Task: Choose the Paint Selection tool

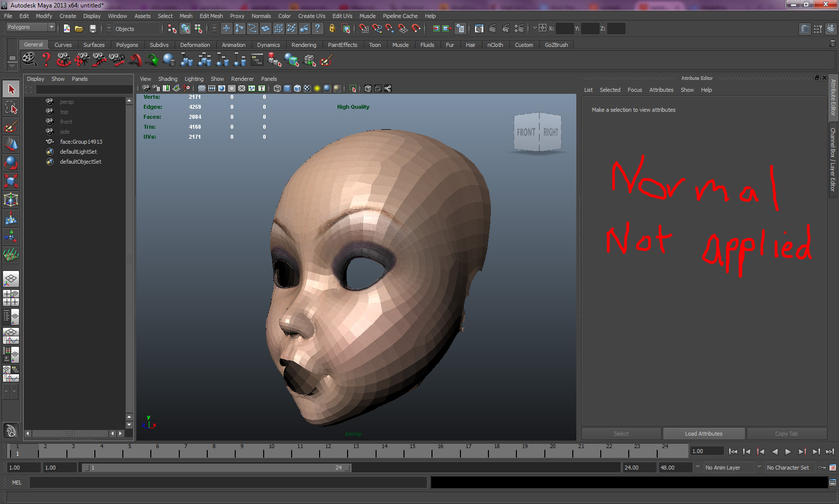Action: (x=11, y=126)
